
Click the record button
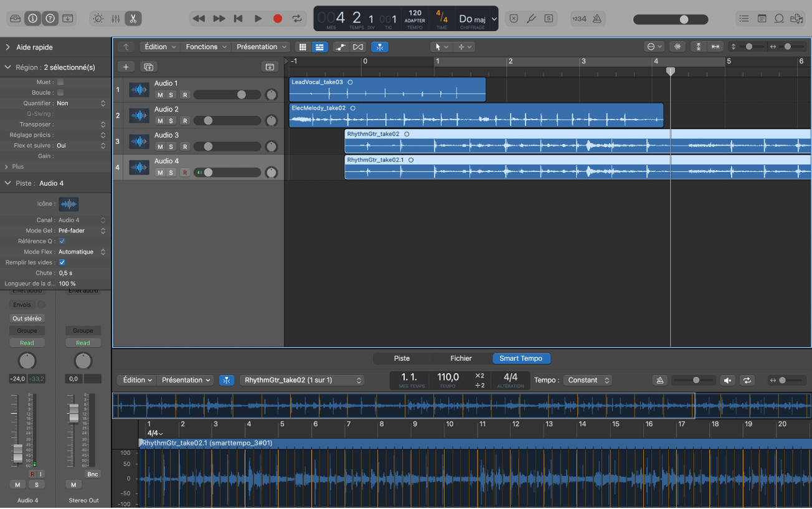[277, 19]
